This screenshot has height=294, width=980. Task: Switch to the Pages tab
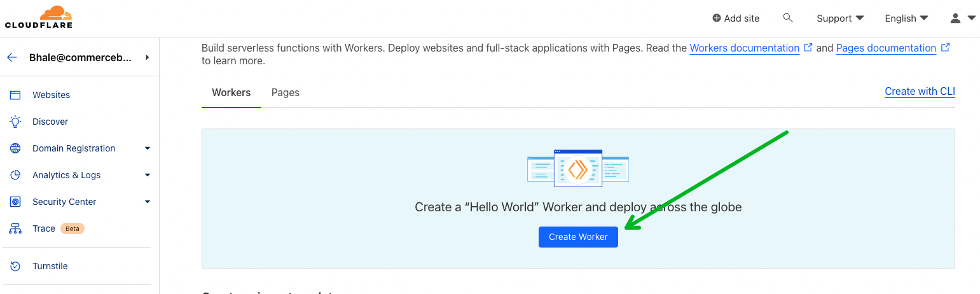286,92
